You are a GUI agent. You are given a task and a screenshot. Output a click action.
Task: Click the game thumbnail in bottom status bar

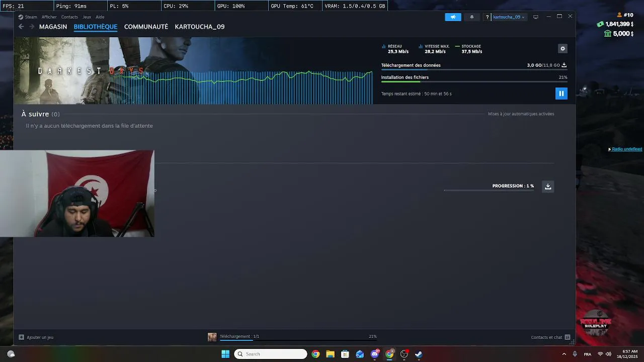[x=212, y=337]
